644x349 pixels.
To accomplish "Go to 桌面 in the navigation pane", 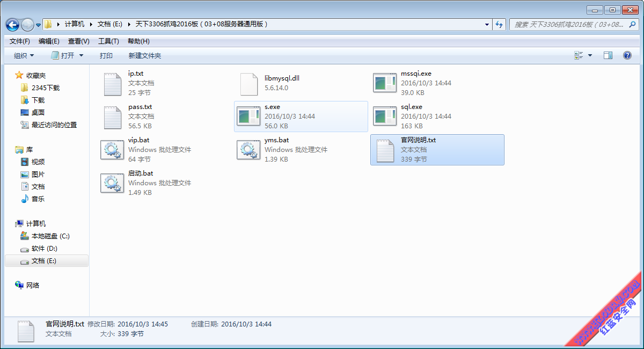I will point(38,112).
